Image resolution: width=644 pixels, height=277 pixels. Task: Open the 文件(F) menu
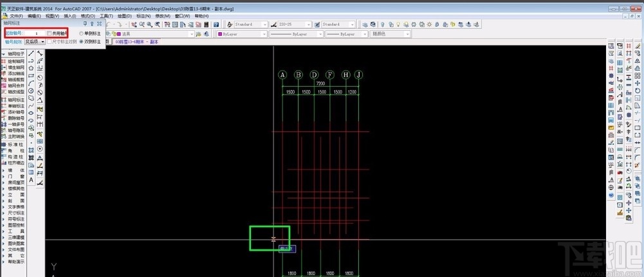point(16,16)
